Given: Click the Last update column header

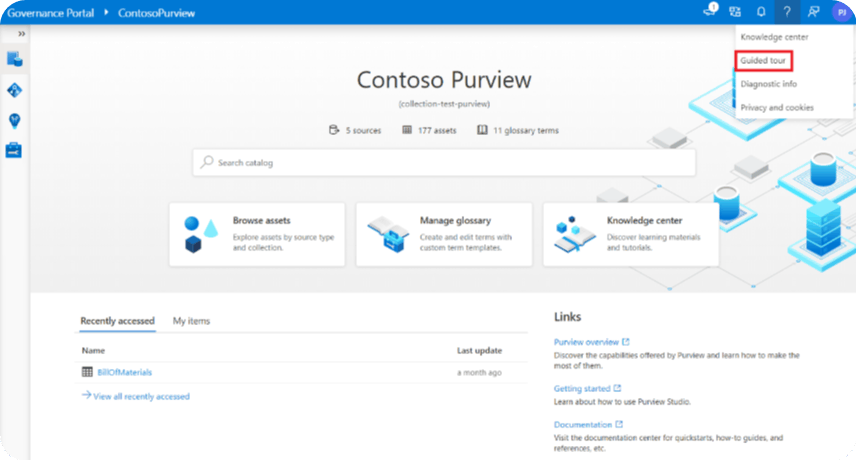Looking at the screenshot, I should click(x=479, y=351).
